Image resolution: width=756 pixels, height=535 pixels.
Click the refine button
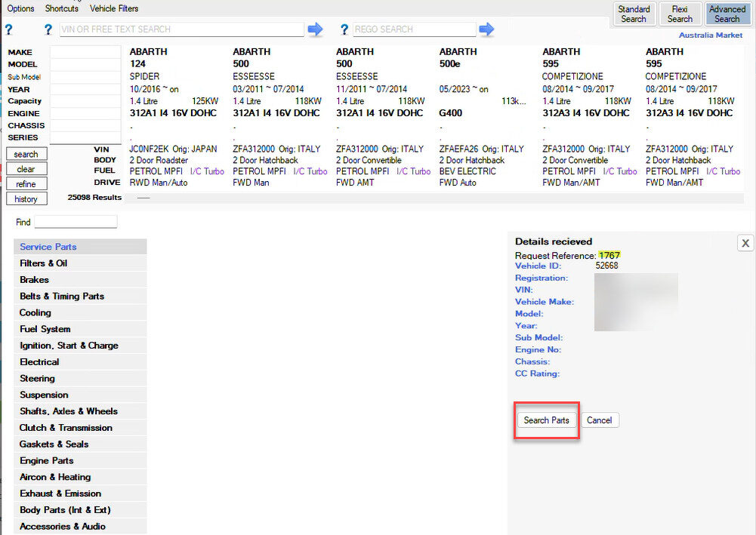26,184
